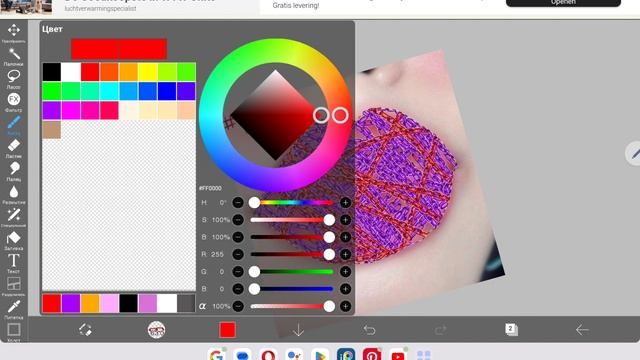Decrease red value with R minus button
Viewport: 640px width, 360px height.
tap(238, 254)
